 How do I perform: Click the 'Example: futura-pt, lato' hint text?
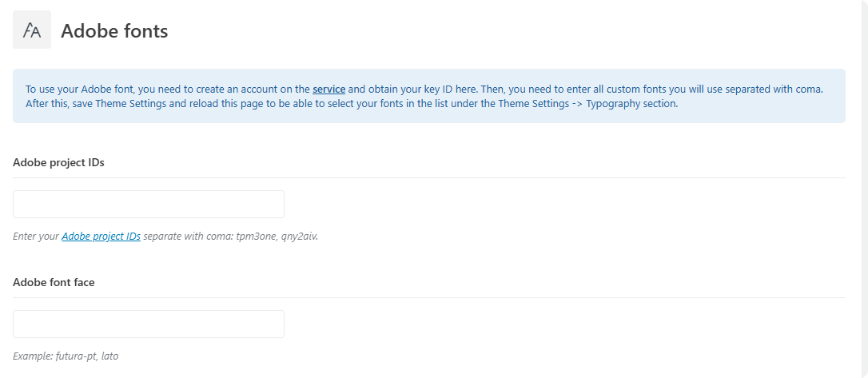point(66,356)
